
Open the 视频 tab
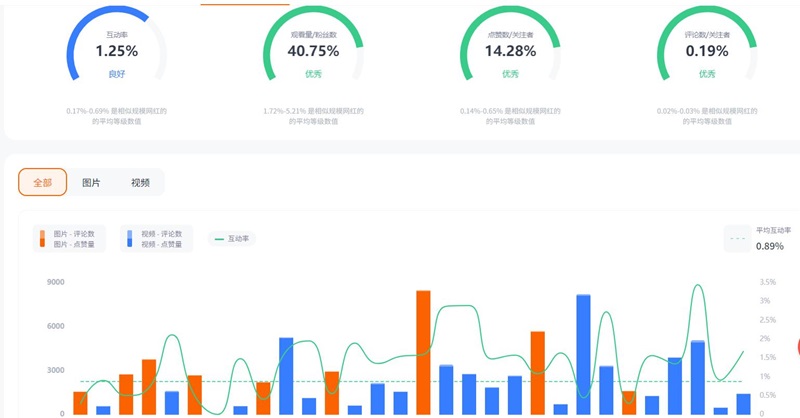pos(140,183)
